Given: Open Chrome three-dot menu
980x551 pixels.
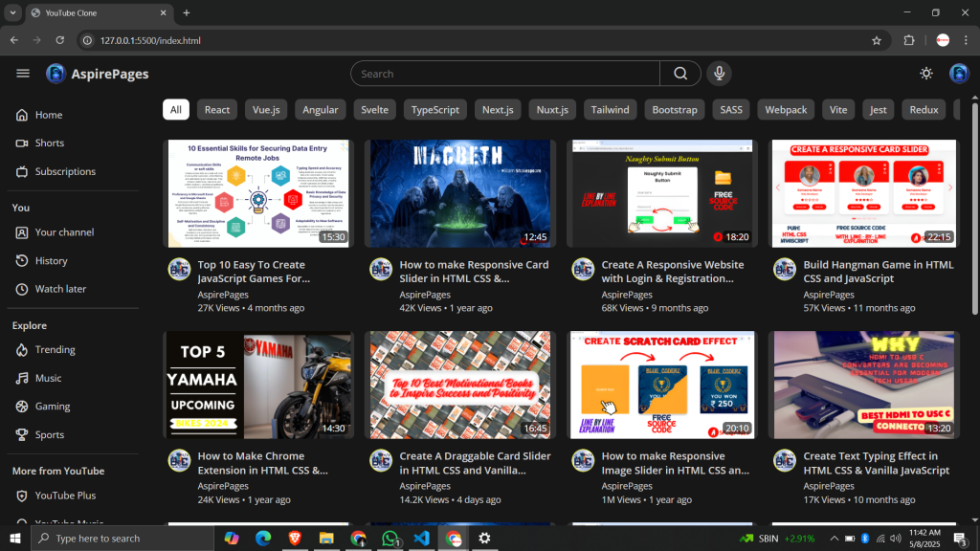Looking at the screenshot, I should click(967, 40).
